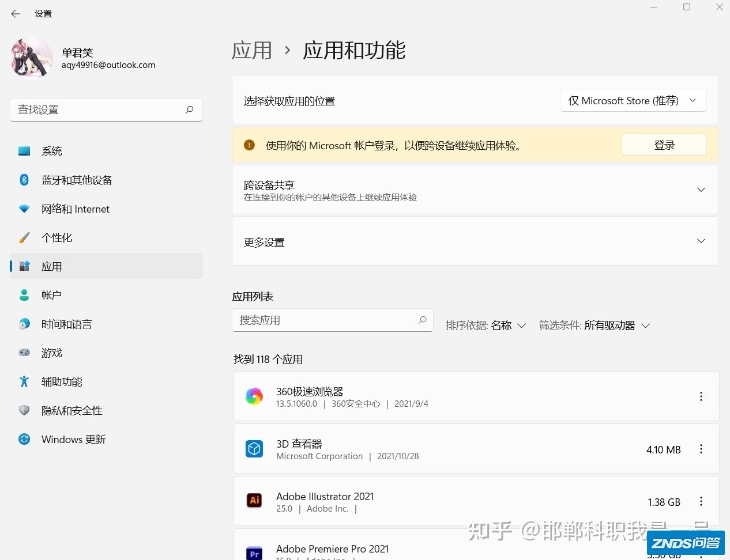730x560 pixels.
Task: Select the 3D 查看器 app name
Action: click(299, 444)
